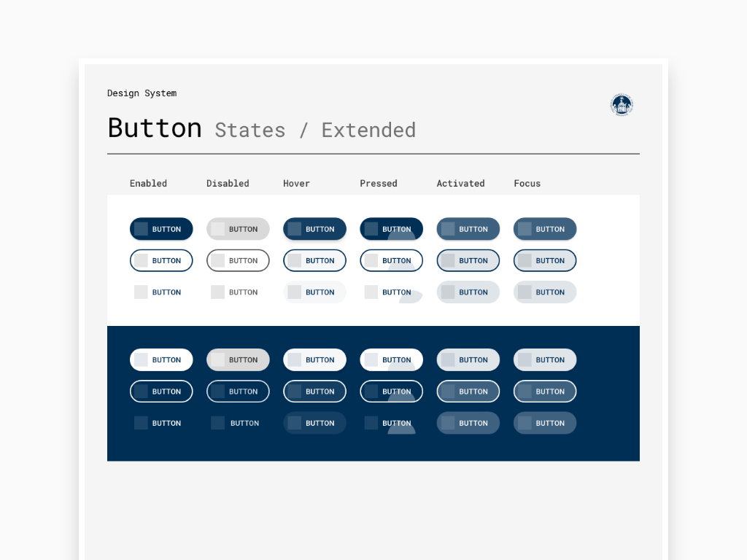747x560 pixels.
Task: Click Hover text-only button on white panel
Action: coord(315,292)
